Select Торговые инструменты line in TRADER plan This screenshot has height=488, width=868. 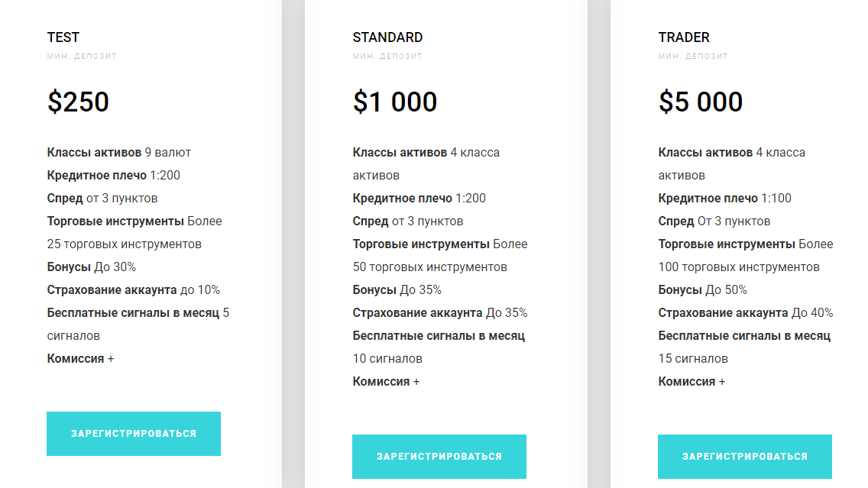point(745,244)
